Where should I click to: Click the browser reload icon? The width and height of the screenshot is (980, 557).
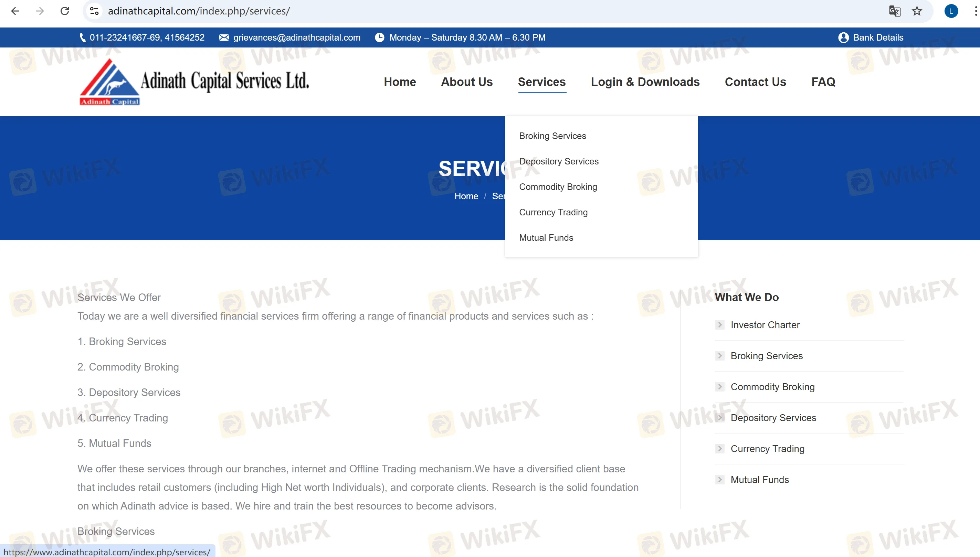pyautogui.click(x=65, y=11)
